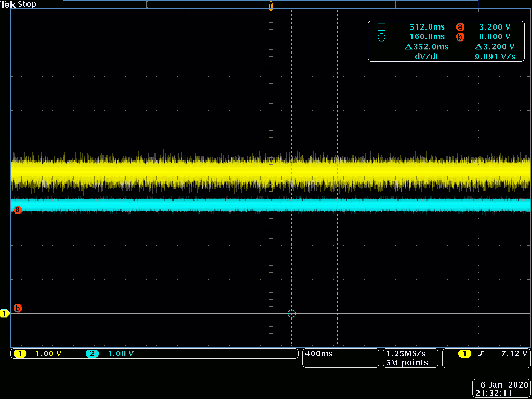Click the circle cursor icon in readout box
Screen dimensions: 532x399
381,37
